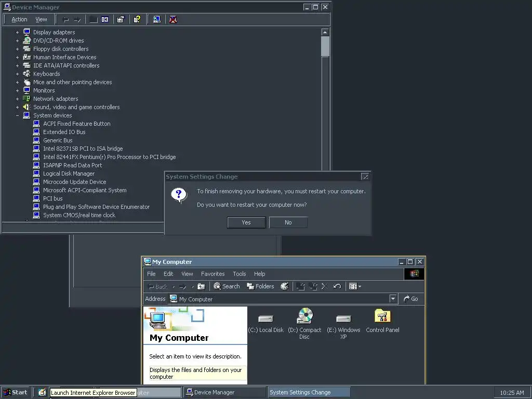Click the Copy To icon in My Computer toolbar

[x=313, y=286]
